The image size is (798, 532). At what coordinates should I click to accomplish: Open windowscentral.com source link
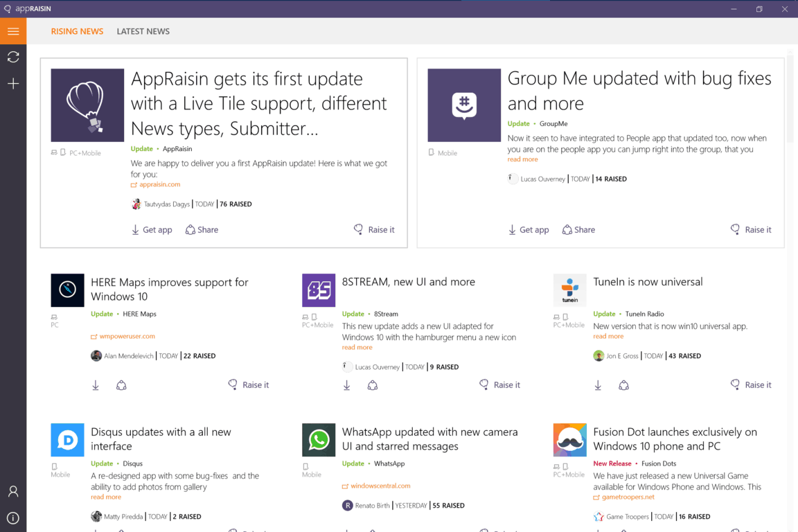click(376, 486)
